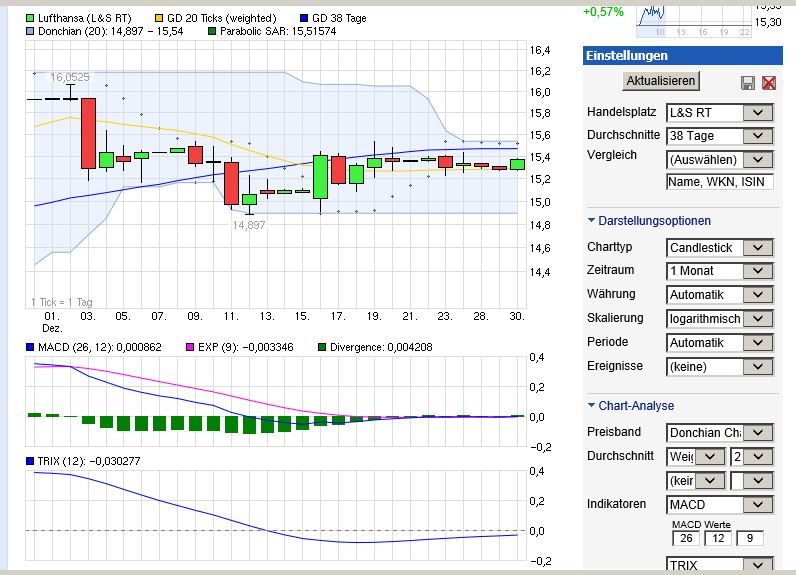Open the Ereignisse (keine) dropdown
The height and width of the screenshot is (575, 796).
coord(719,366)
